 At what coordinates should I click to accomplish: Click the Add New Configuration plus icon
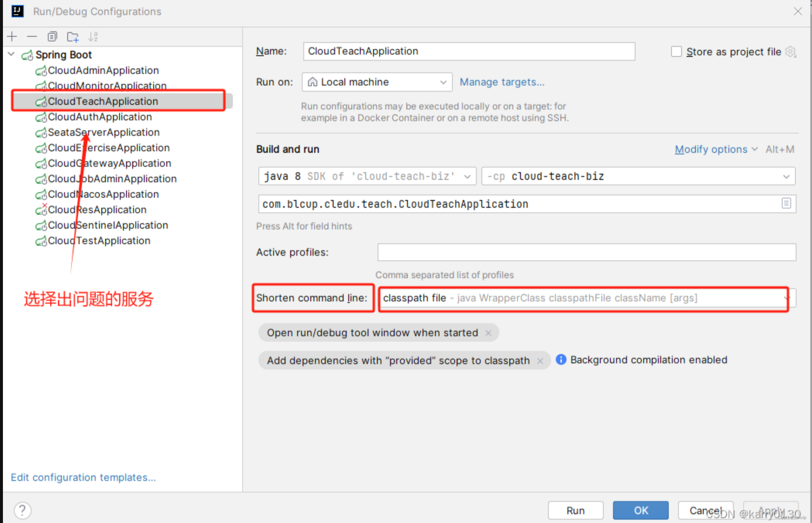point(12,37)
